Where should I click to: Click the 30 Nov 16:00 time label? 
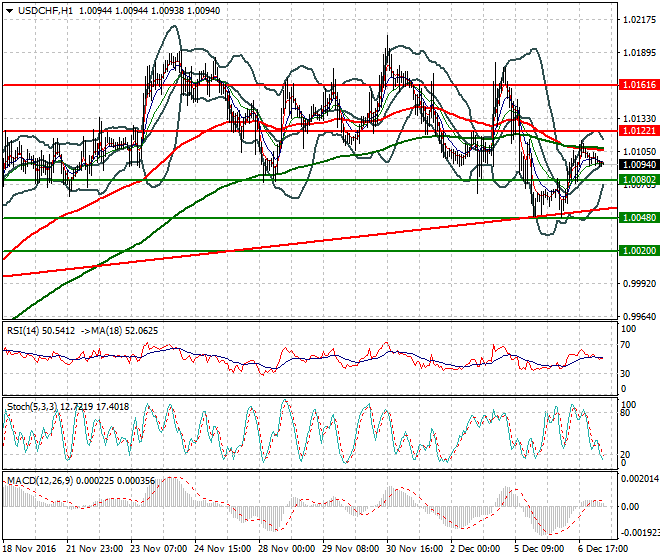click(415, 549)
